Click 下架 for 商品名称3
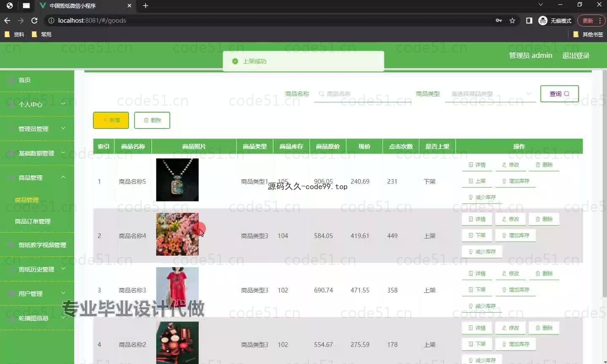Viewport: 607px width, 364px height. [x=477, y=290]
